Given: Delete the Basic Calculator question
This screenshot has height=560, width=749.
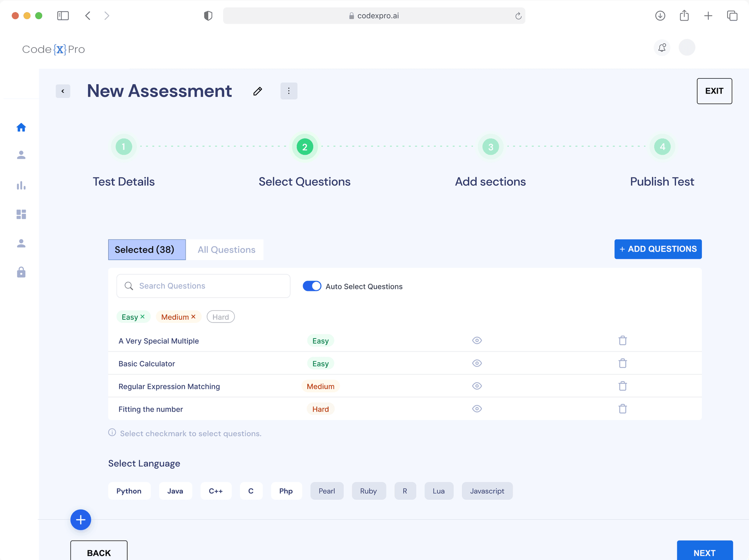Looking at the screenshot, I should pos(623,363).
